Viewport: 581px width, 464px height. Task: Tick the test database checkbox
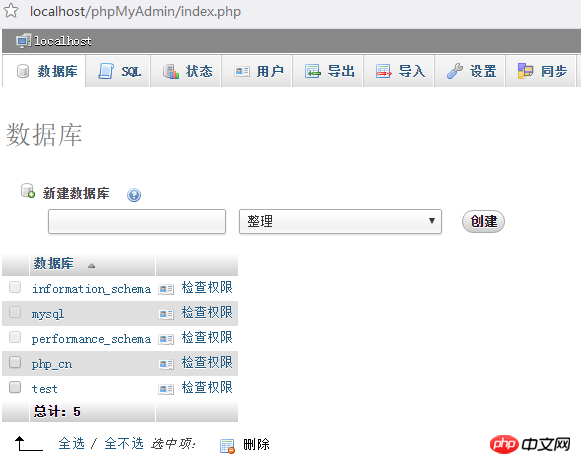15,387
